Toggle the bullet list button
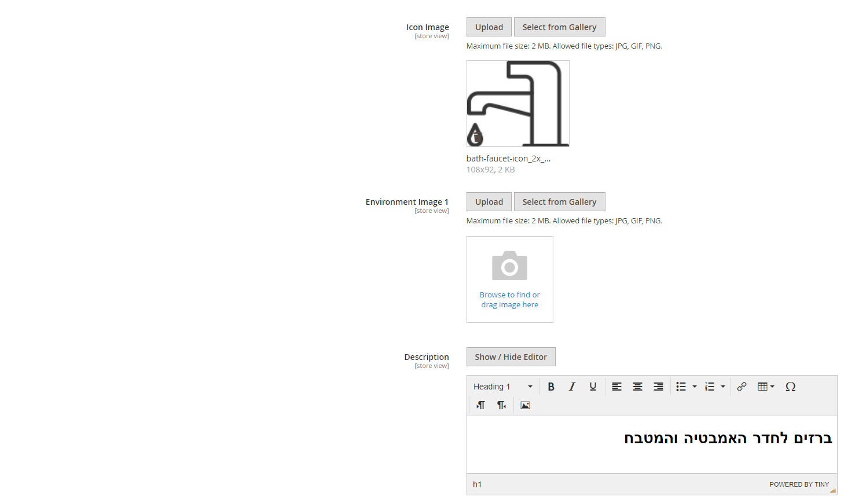 coord(681,387)
